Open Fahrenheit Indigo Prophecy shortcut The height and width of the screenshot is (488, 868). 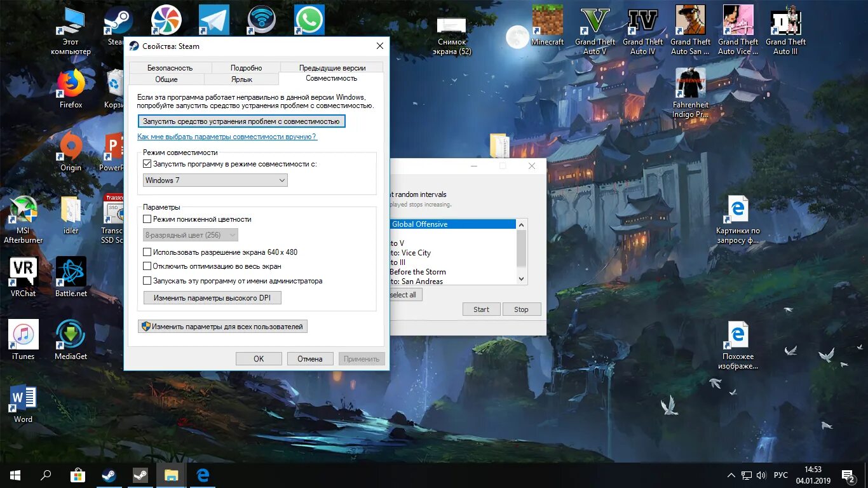691,93
